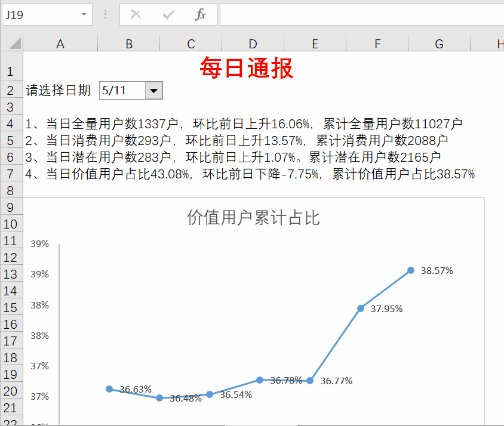This screenshot has width=504, height=426.
Task: Click the 38.57% data label
Action: (x=437, y=270)
